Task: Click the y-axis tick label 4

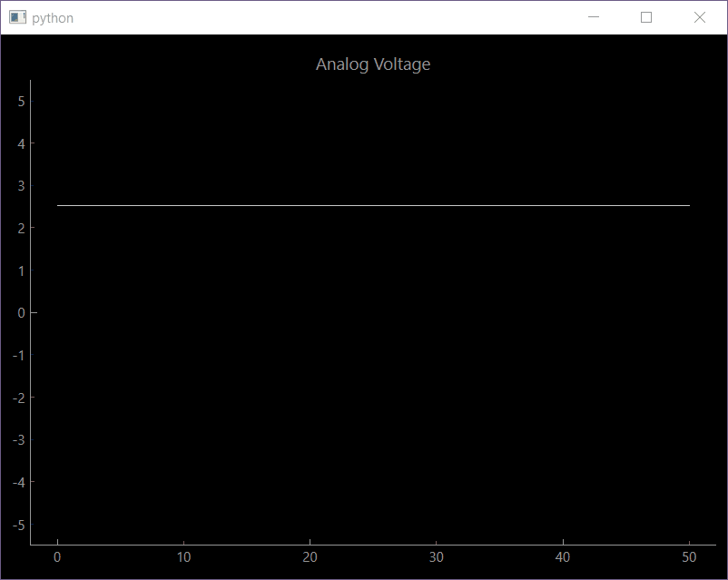Action: click(x=21, y=143)
